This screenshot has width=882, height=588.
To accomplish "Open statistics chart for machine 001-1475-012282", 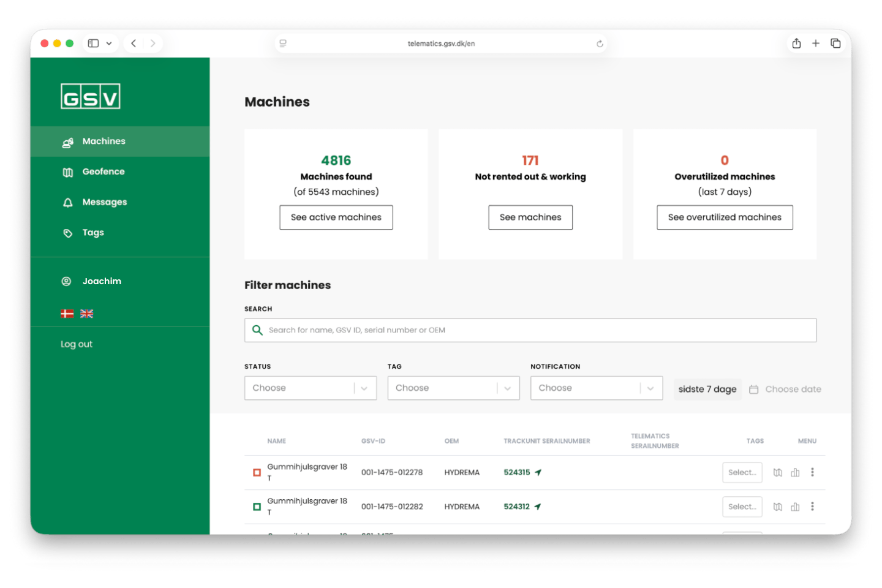I will (x=795, y=507).
